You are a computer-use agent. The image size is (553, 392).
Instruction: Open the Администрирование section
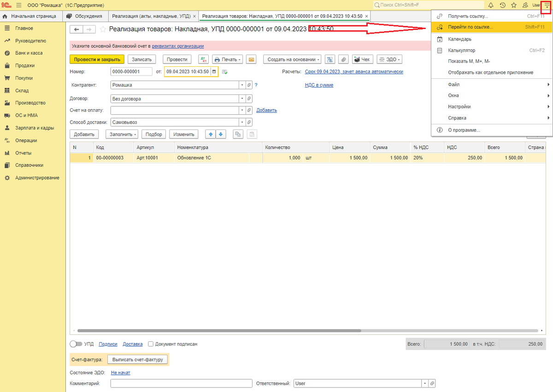tap(37, 178)
